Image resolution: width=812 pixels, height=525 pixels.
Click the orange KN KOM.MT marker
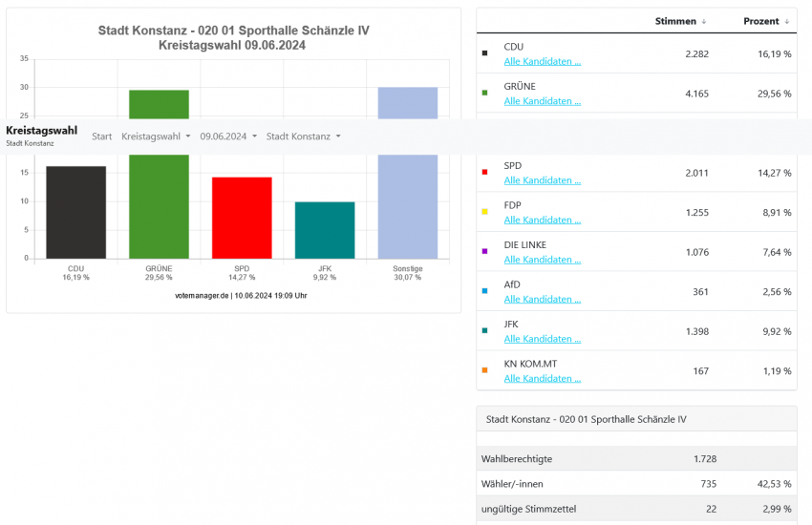(485, 370)
